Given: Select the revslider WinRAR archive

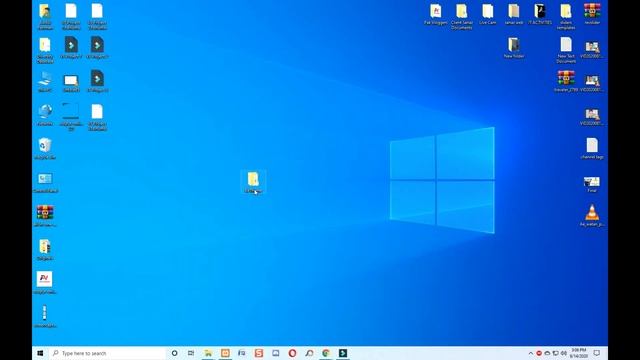Looking at the screenshot, I should [x=592, y=14].
